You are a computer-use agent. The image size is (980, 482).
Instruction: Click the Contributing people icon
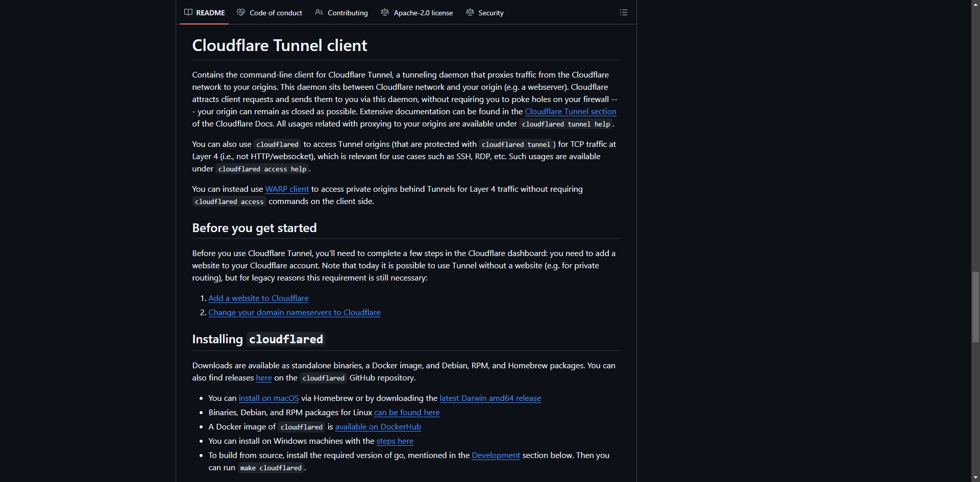[319, 12]
